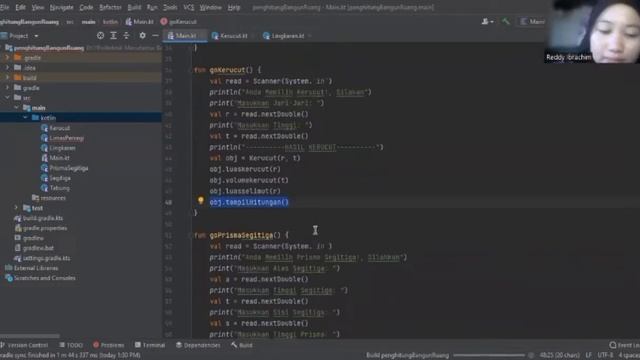Open the Version Control tool window
640x360 pixels.
24,345
